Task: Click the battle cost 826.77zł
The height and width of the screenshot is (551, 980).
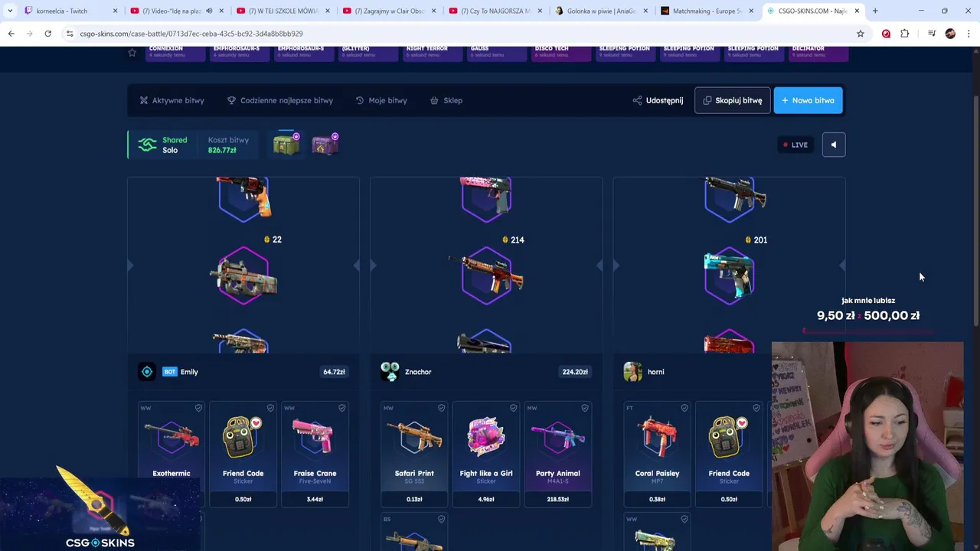Action: (222, 150)
